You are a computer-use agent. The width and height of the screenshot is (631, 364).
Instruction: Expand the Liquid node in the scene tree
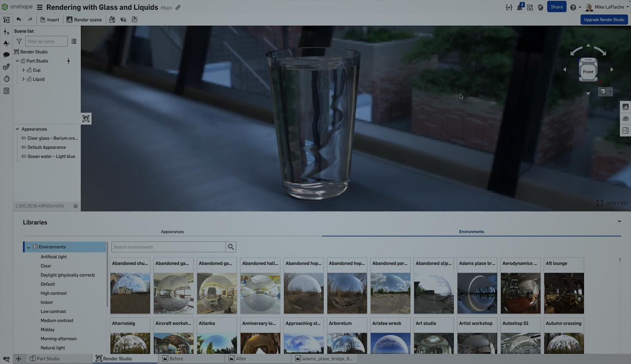tap(24, 79)
